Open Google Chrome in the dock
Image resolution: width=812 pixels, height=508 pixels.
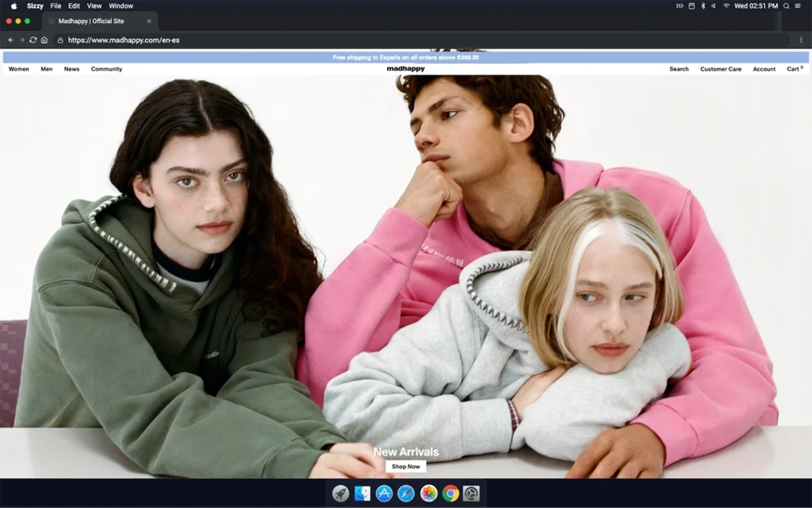point(450,494)
